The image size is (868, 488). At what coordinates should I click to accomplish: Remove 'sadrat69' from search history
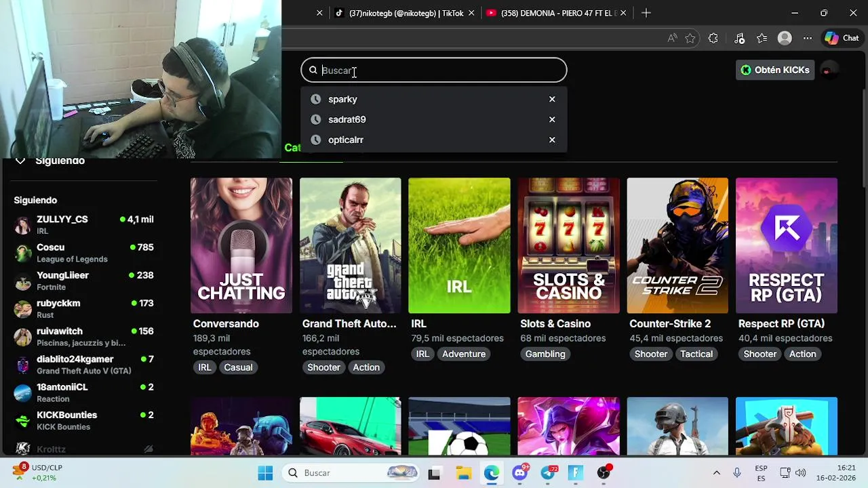(x=552, y=119)
